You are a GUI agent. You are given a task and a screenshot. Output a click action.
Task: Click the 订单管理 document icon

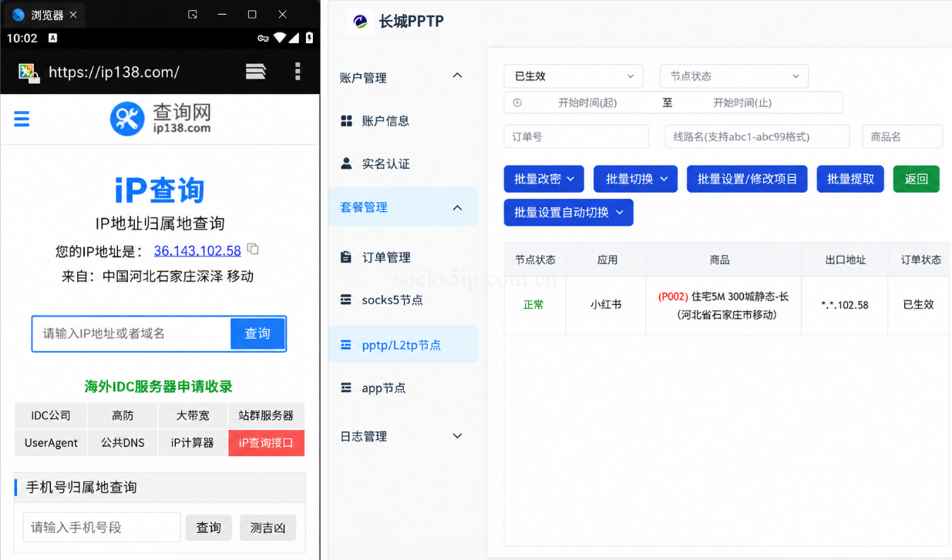(x=346, y=257)
